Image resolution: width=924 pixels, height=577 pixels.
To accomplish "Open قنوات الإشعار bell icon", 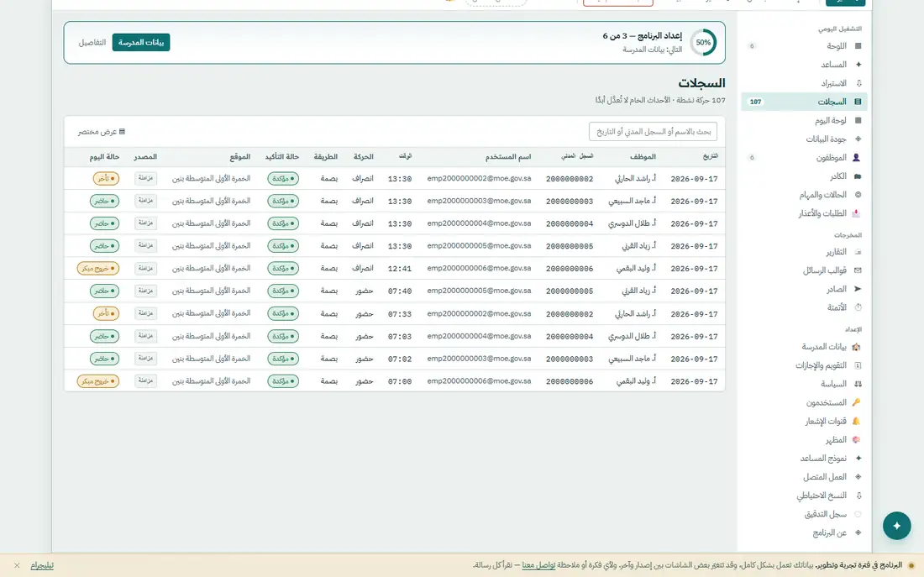I will click(856, 421).
